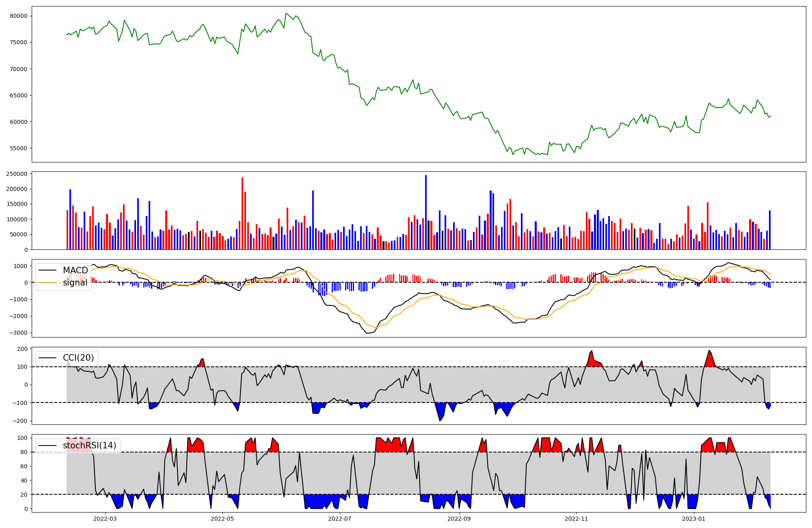Click the 2022-03 date axis label
Image resolution: width=812 pixels, height=528 pixels.
(105, 519)
